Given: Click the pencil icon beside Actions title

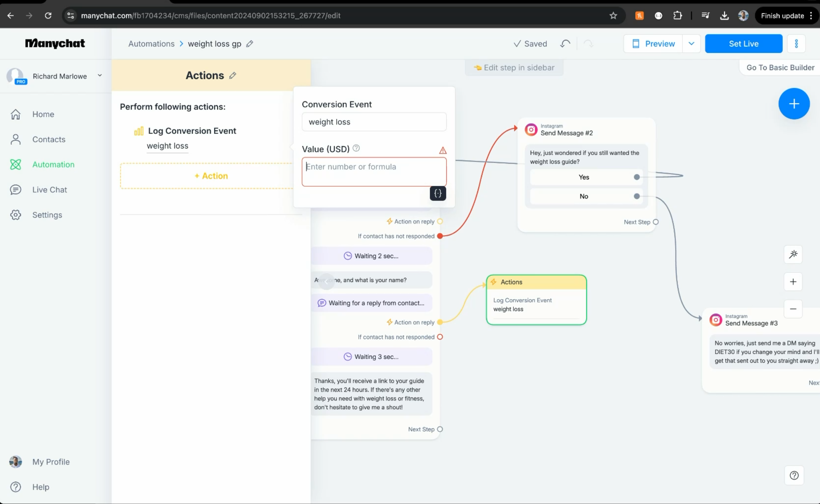Looking at the screenshot, I should click(233, 76).
